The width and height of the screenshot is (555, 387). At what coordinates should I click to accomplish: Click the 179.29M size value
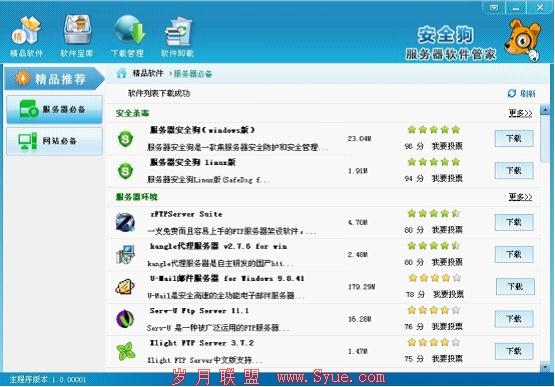361,287
